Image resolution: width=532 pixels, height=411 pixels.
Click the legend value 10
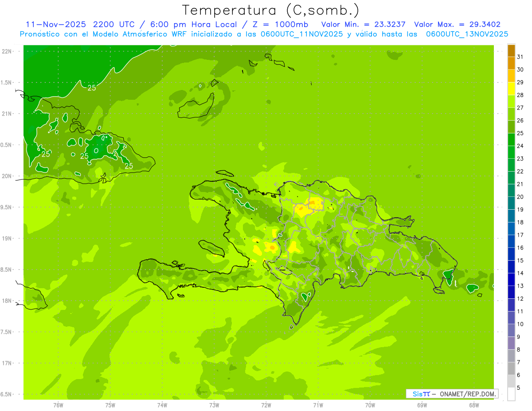click(x=520, y=324)
